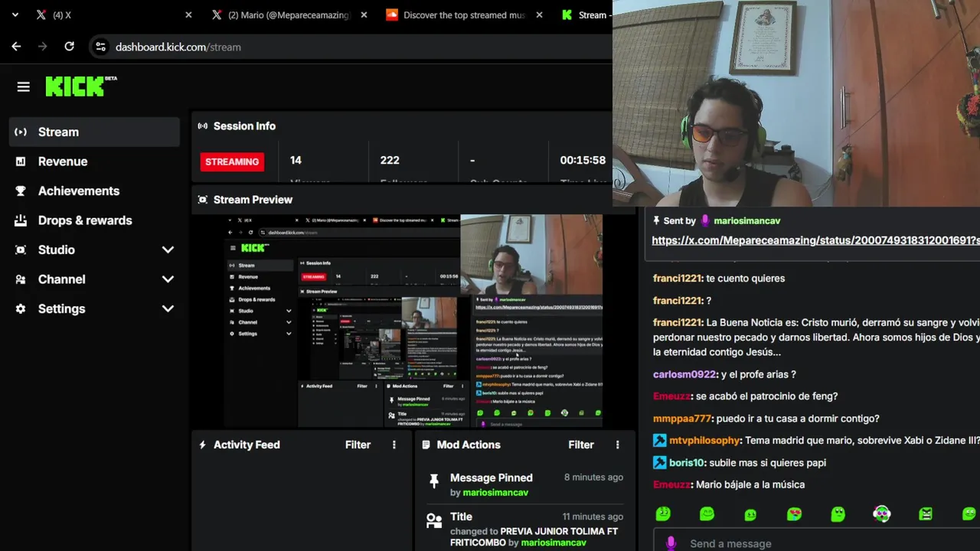Click '8 minutes ago' timestamp
Screen dimensions: 980x551
(x=594, y=478)
